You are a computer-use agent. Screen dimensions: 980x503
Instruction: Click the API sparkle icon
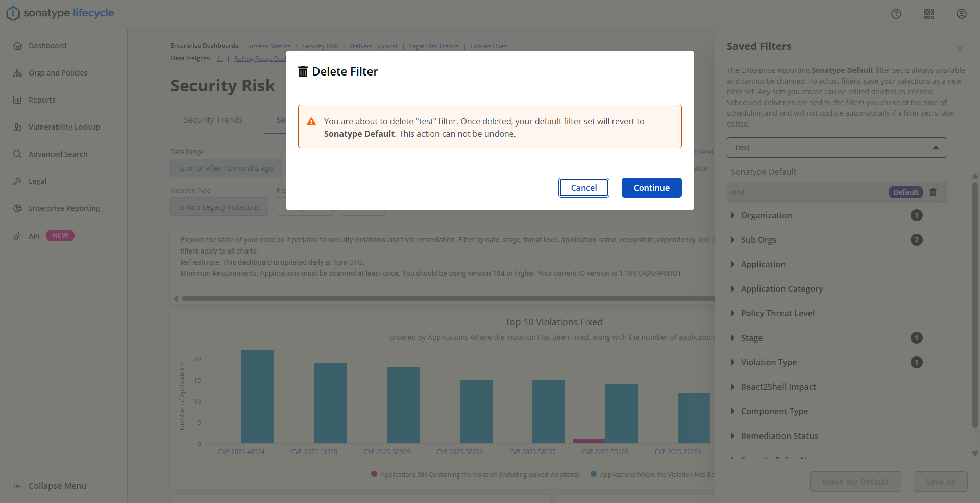(17, 236)
